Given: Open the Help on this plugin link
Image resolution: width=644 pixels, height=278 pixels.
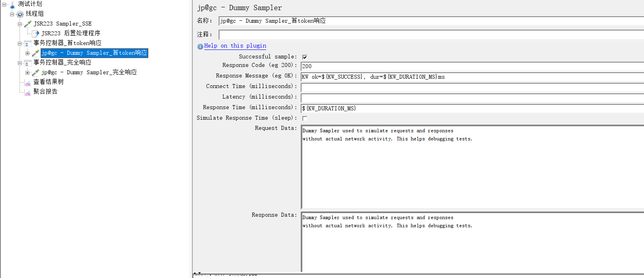Looking at the screenshot, I should coord(235,46).
